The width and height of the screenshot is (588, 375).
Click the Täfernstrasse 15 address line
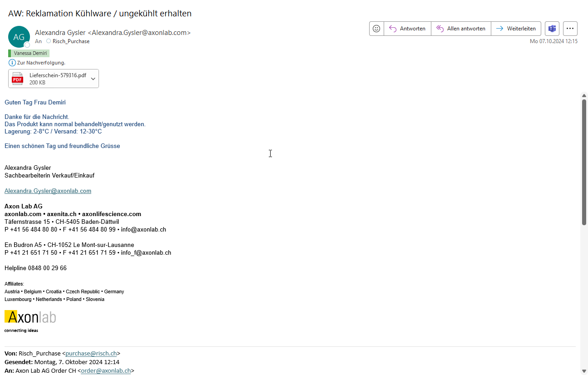pos(62,222)
